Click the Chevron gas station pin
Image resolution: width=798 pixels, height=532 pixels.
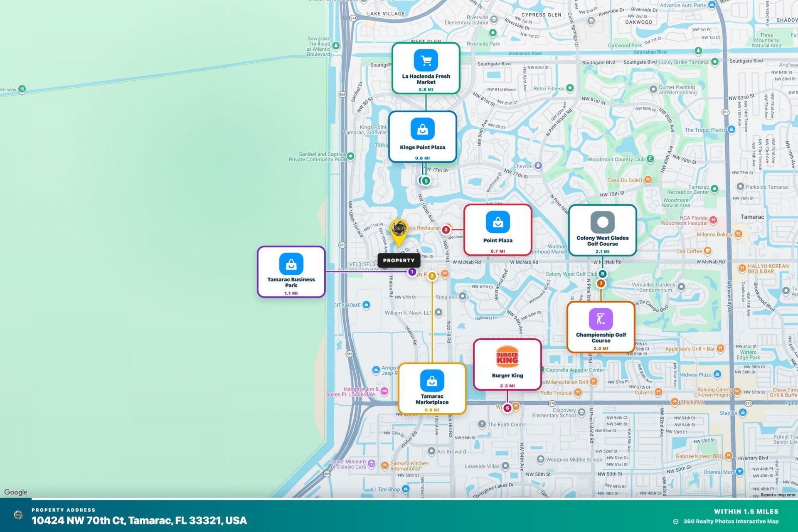pyautogui.click(x=538, y=166)
